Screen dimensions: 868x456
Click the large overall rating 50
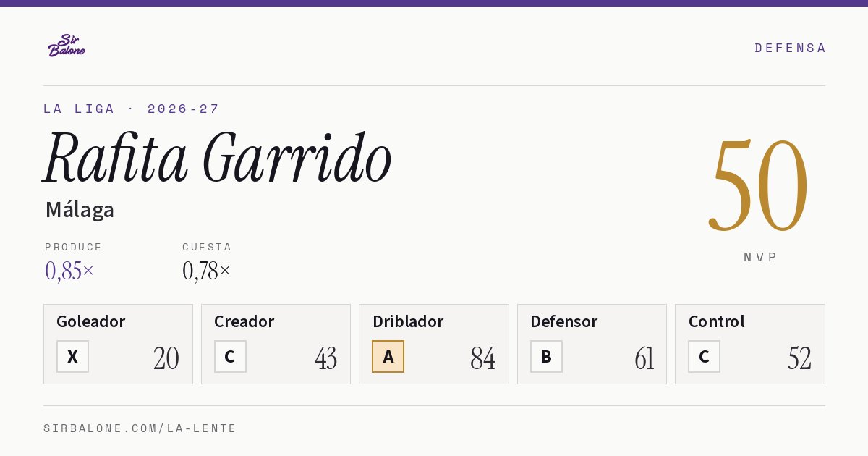758,185
